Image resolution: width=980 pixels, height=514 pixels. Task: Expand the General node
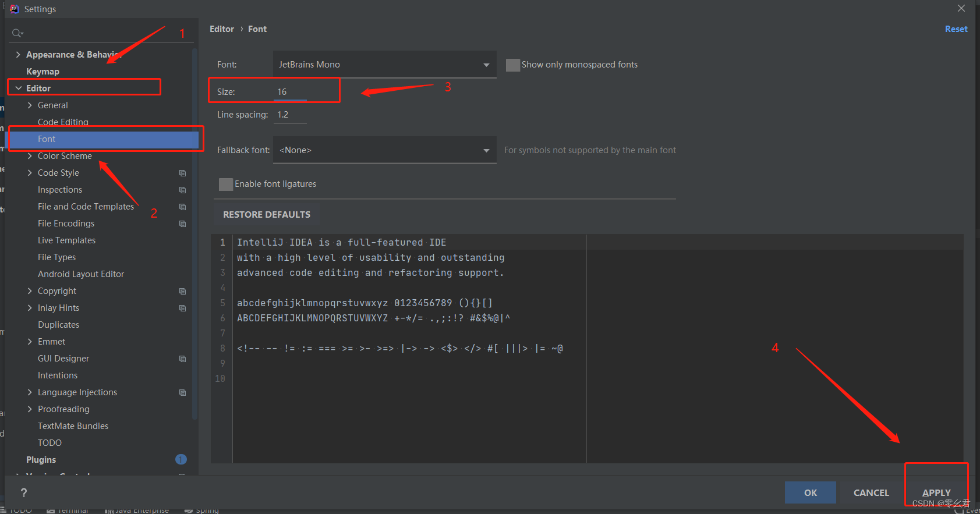point(30,105)
